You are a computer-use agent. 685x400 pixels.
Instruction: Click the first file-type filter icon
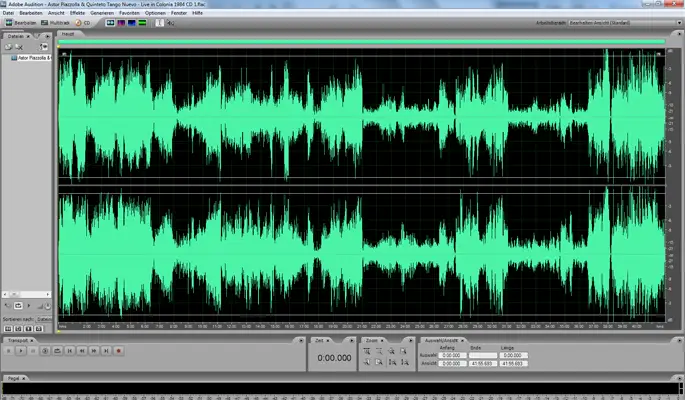8,329
